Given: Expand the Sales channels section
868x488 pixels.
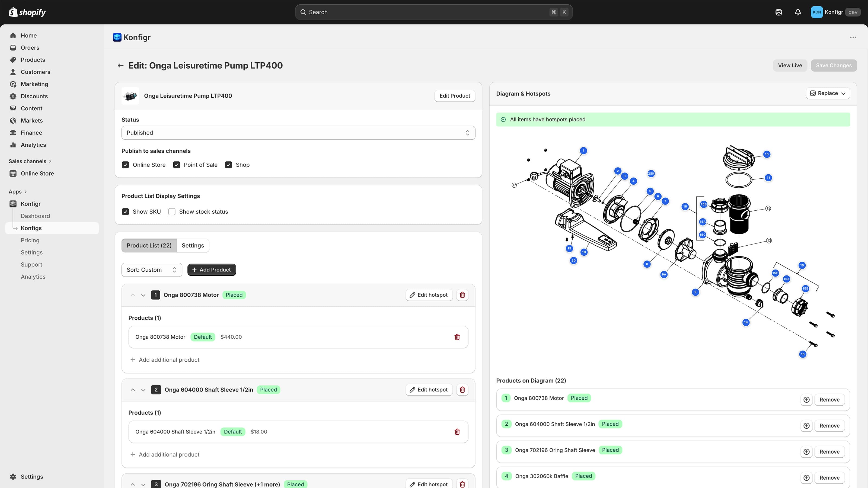Looking at the screenshot, I should [30, 161].
